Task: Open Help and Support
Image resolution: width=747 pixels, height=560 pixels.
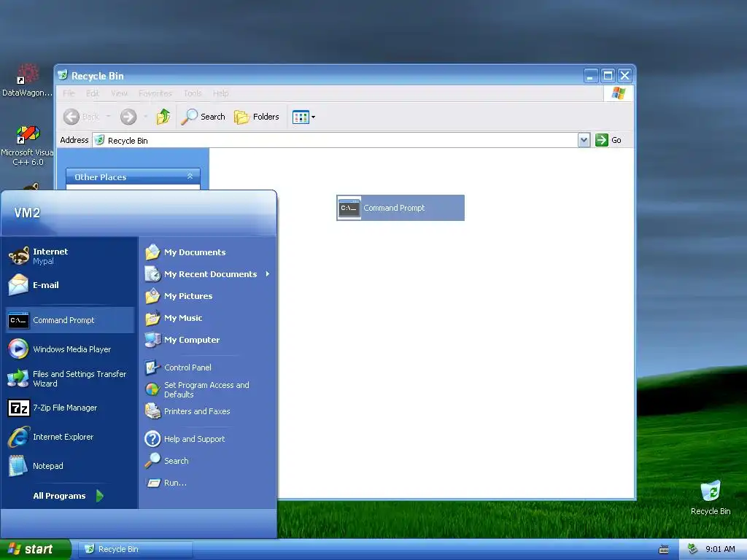Action: (207, 438)
